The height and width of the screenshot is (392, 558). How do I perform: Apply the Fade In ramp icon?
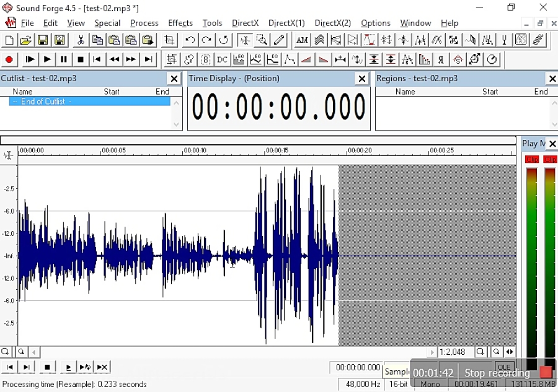point(306,59)
